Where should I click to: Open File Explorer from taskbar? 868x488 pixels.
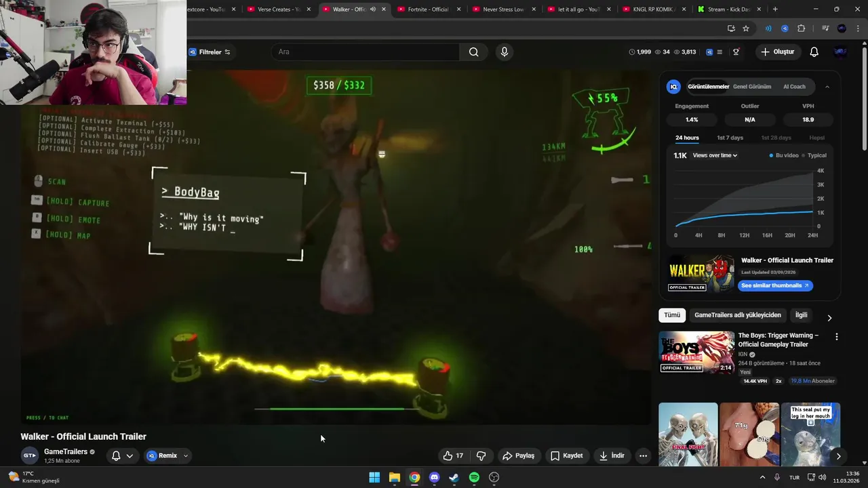(x=394, y=477)
